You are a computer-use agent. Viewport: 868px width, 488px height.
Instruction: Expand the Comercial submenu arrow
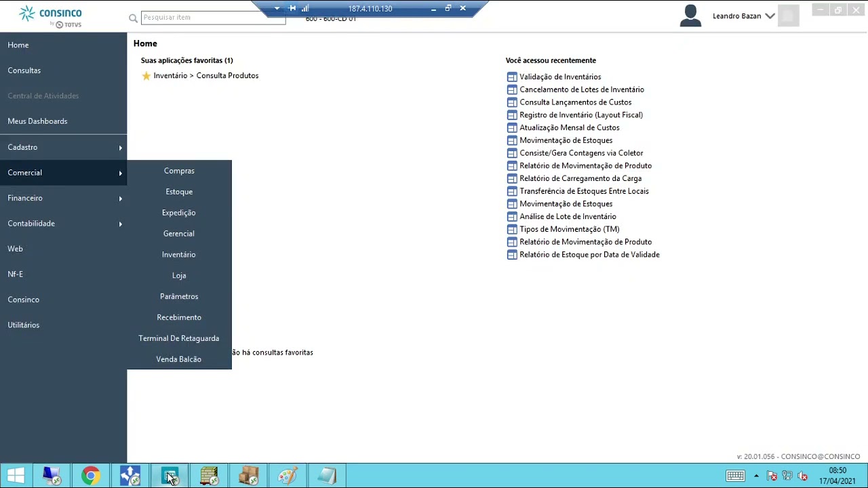click(121, 173)
